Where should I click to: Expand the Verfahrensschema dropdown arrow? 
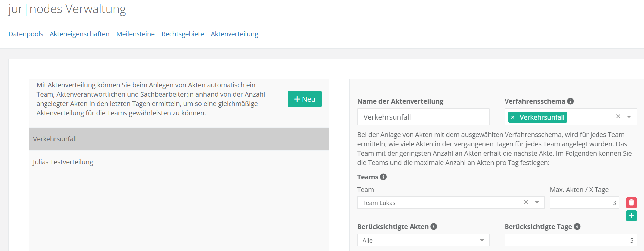pyautogui.click(x=629, y=117)
